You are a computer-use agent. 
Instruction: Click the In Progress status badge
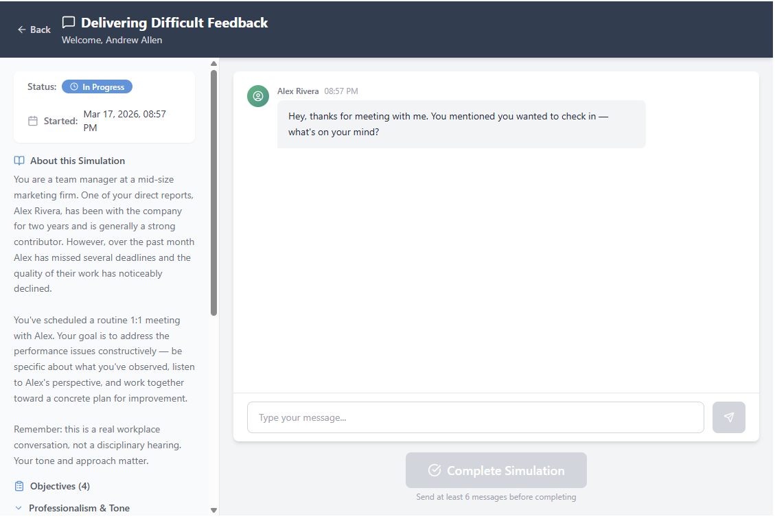click(97, 86)
